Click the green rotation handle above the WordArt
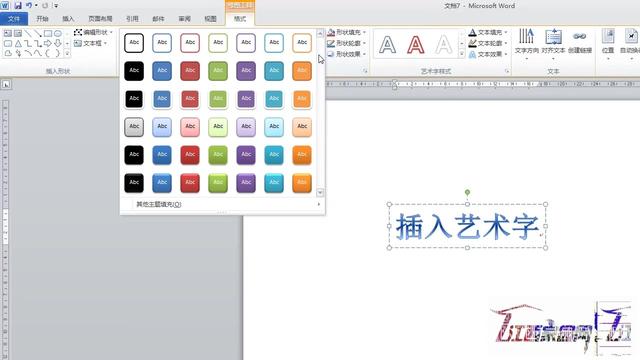This screenshot has width=640, height=360. (467, 192)
